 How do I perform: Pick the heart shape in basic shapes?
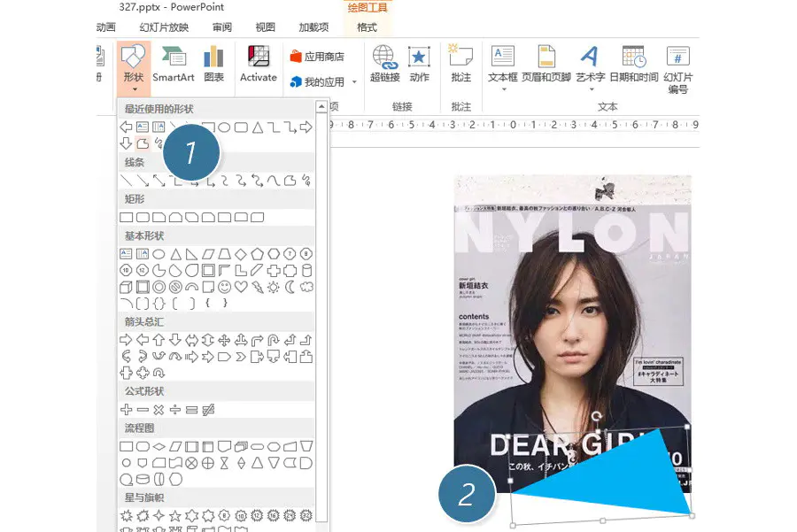coord(241,287)
